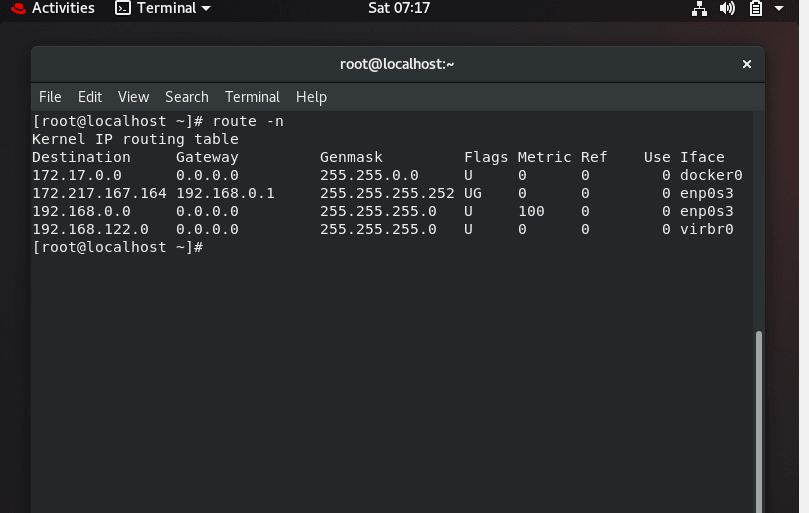
Task: Click the terminal icon in top bar
Action: point(123,8)
